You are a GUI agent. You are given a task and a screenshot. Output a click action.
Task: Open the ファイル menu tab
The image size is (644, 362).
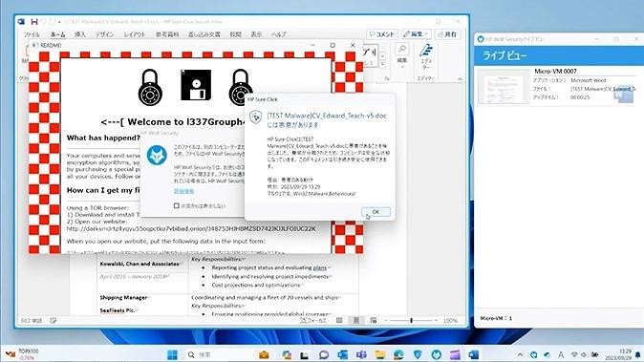(32, 34)
